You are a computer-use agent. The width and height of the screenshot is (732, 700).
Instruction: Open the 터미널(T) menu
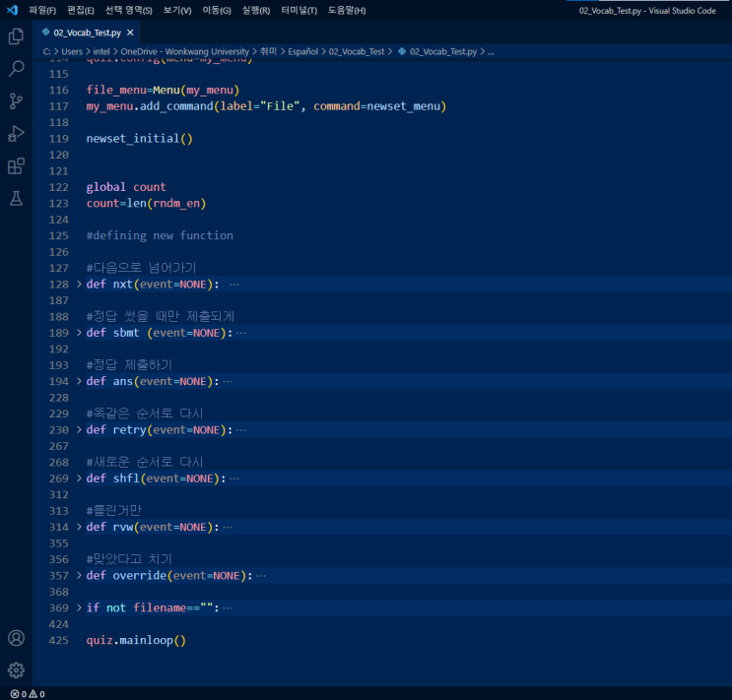[299, 10]
